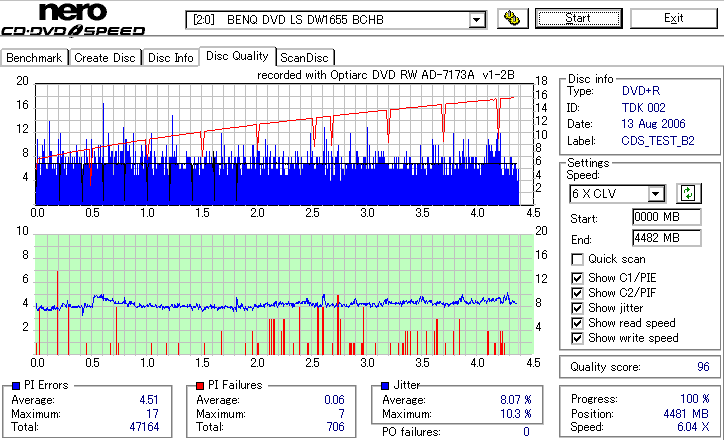Enable the Quick scan checkbox
This screenshot has height=441, width=724.
(x=577, y=259)
